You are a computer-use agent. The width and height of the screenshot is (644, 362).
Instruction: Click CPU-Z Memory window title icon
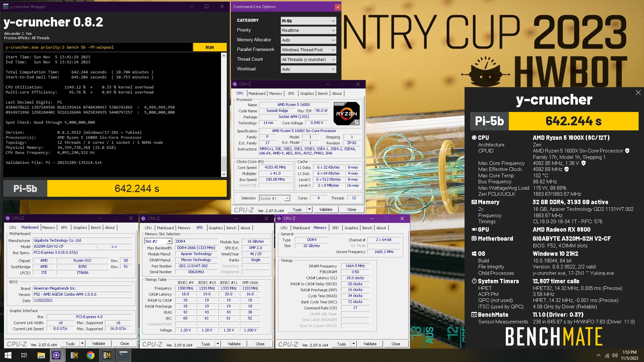279,219
